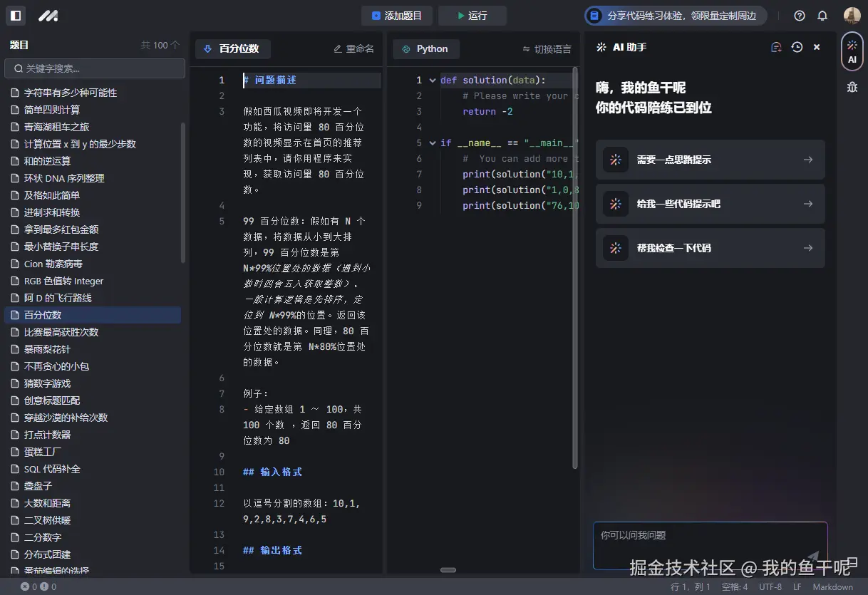Screen dimensions: 868x595
Task: Click 添加题目 to add a problem
Action: (x=397, y=16)
